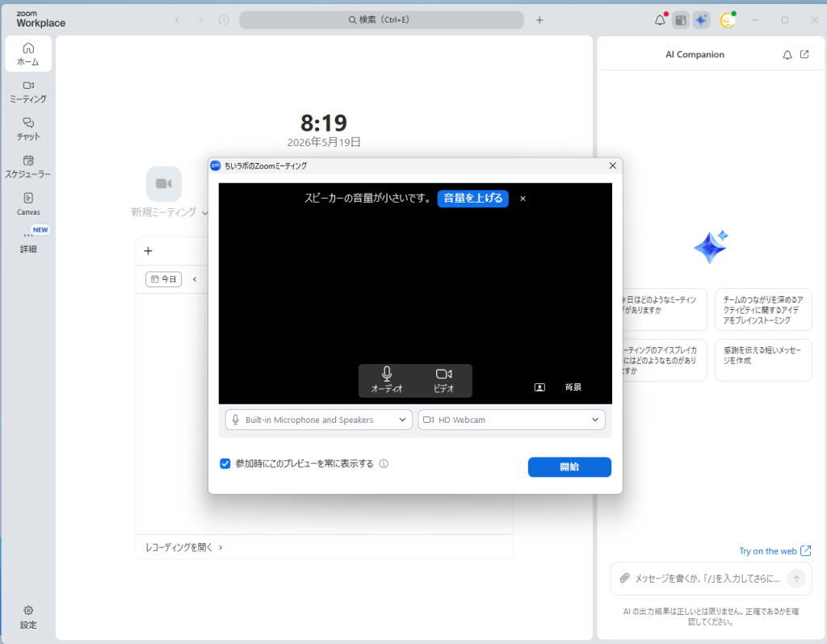Toggle ビデオ camera in preview
The height and width of the screenshot is (644, 827).
click(443, 380)
